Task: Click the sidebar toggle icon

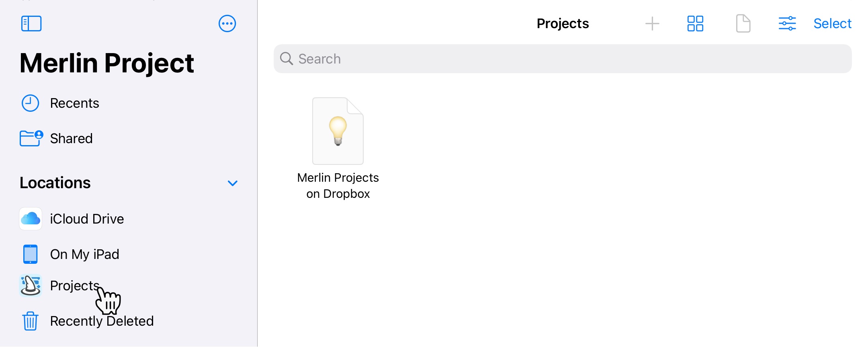Action: (31, 23)
